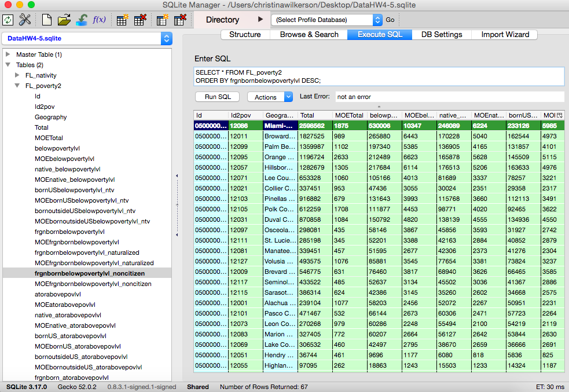The height and width of the screenshot is (392, 569).
Task: Click the Create Table icon
Action: tap(122, 20)
